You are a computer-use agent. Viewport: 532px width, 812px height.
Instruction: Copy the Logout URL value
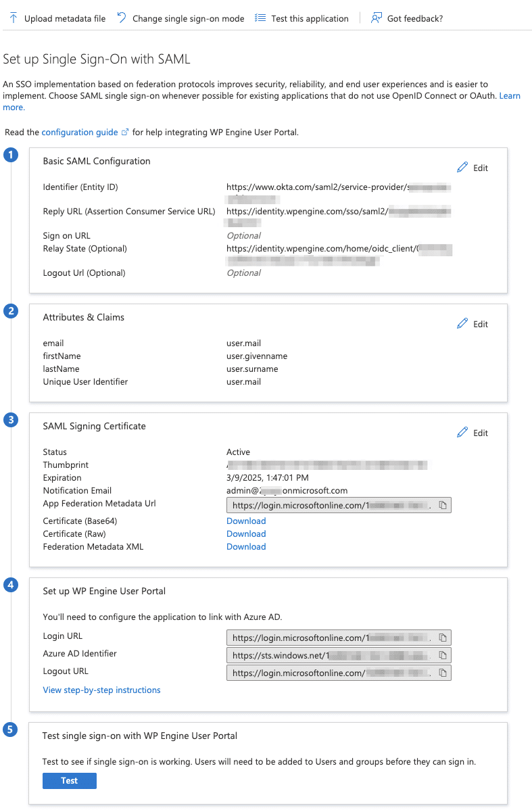point(444,672)
